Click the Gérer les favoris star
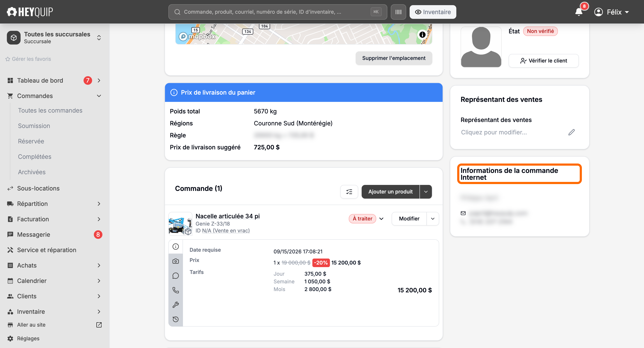Screen dimensions: 644x348 coord(8,59)
